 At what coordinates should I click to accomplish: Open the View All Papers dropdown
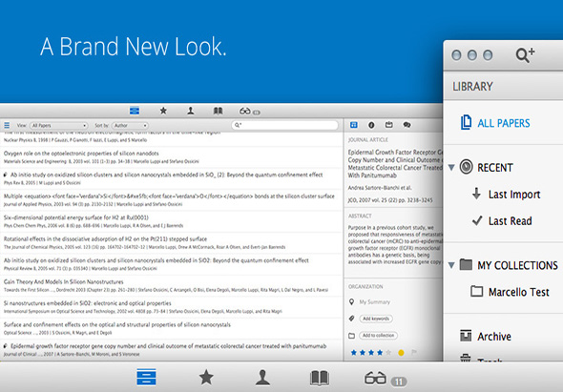point(58,125)
